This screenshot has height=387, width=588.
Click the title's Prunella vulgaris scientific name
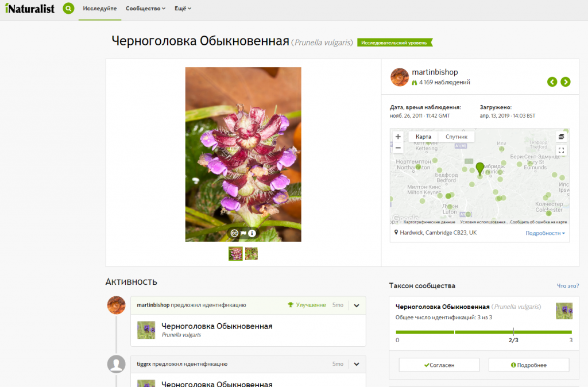323,42
